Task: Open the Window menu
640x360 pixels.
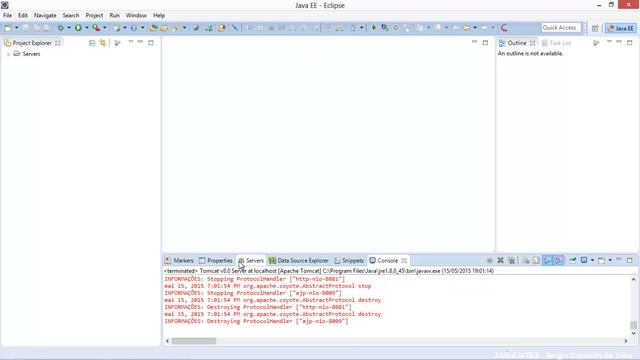Action: [x=136, y=15]
